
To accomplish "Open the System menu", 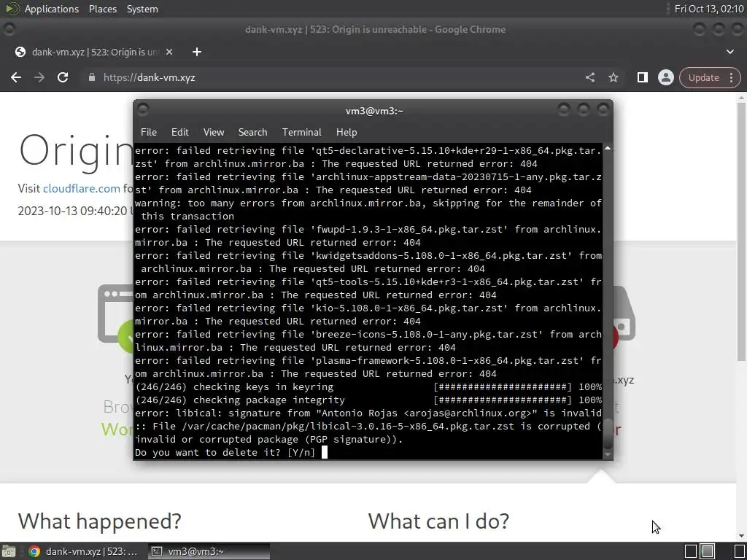I will pyautogui.click(x=142, y=9).
